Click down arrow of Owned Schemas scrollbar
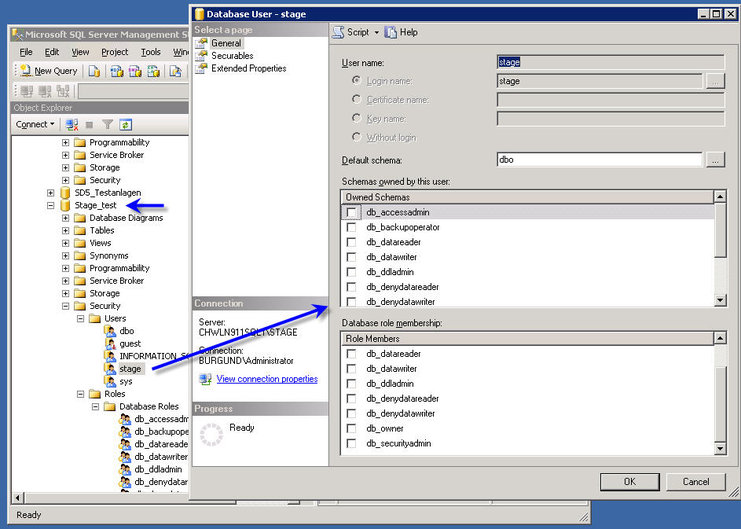741x529 pixels. point(720,300)
